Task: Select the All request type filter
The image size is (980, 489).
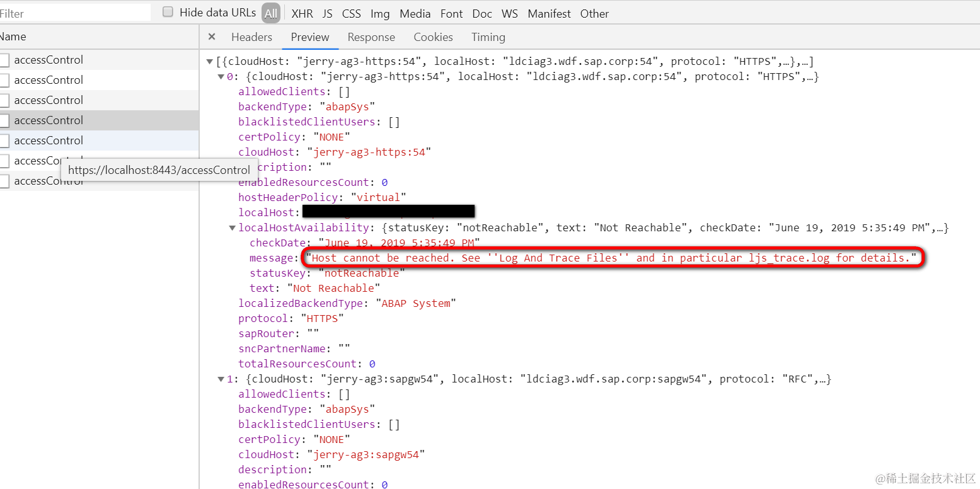Action: [271, 13]
